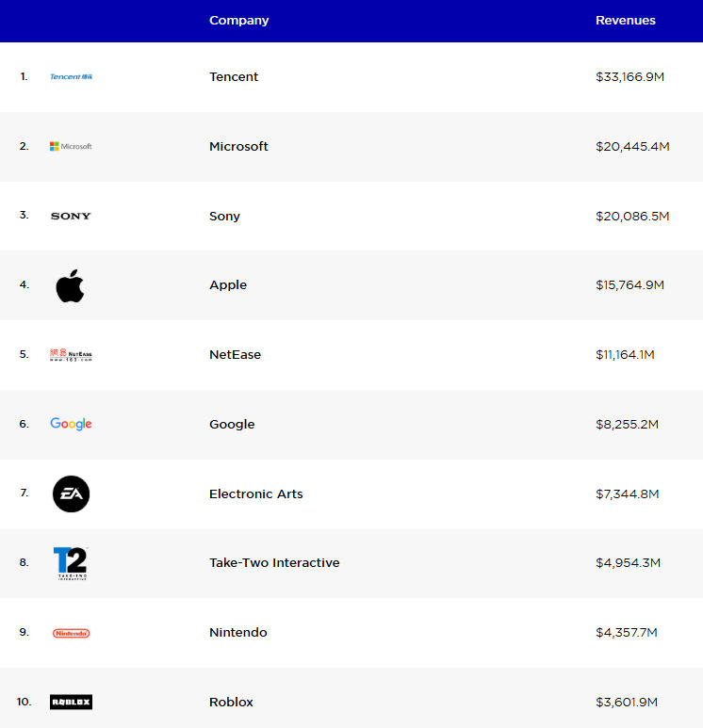
Task: Click the EA circular logo
Action: [71, 494]
